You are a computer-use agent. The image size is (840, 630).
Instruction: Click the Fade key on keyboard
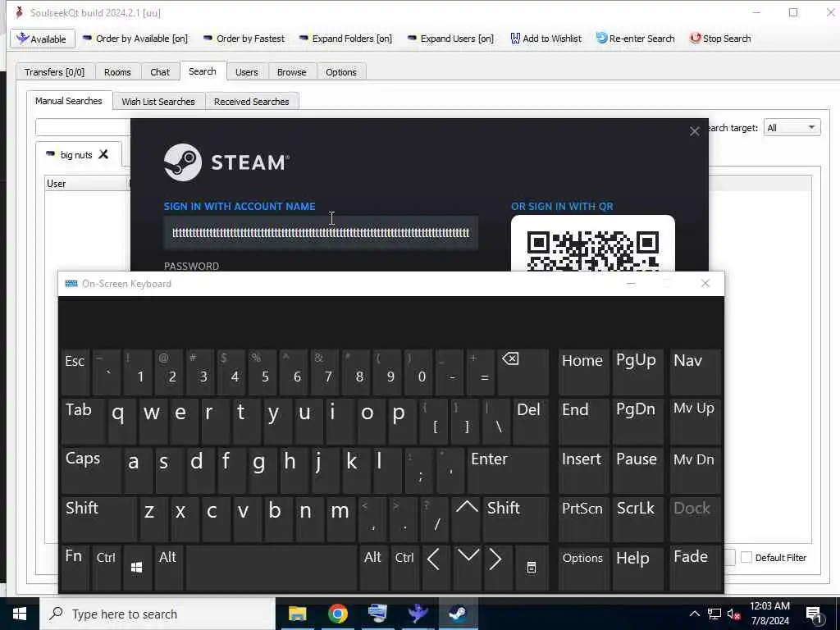(695, 568)
